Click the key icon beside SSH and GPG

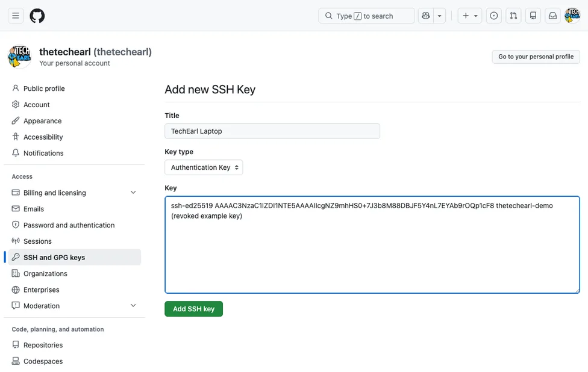click(16, 257)
